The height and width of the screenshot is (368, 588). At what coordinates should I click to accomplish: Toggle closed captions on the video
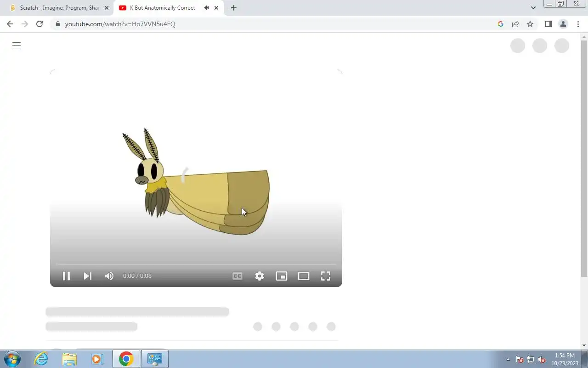(x=237, y=276)
